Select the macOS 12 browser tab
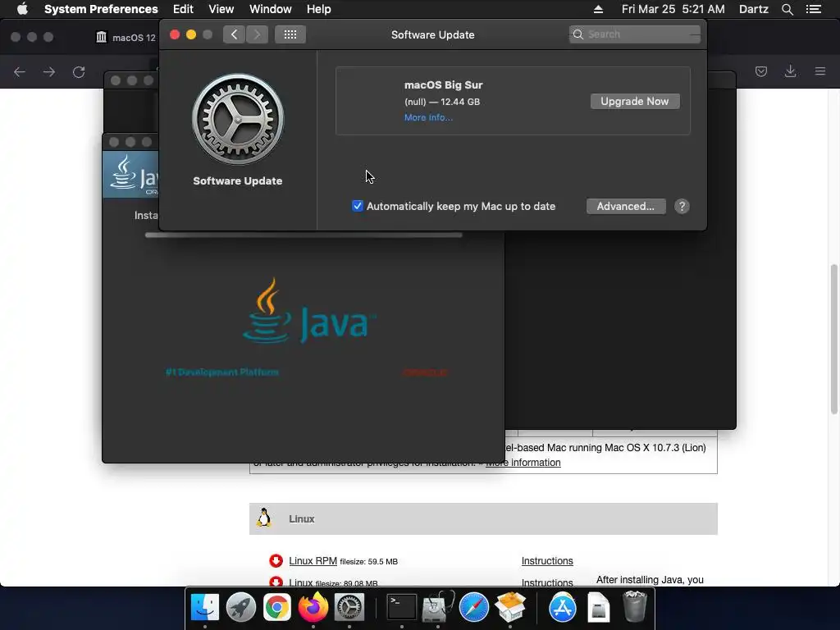The image size is (840, 630). click(x=126, y=38)
